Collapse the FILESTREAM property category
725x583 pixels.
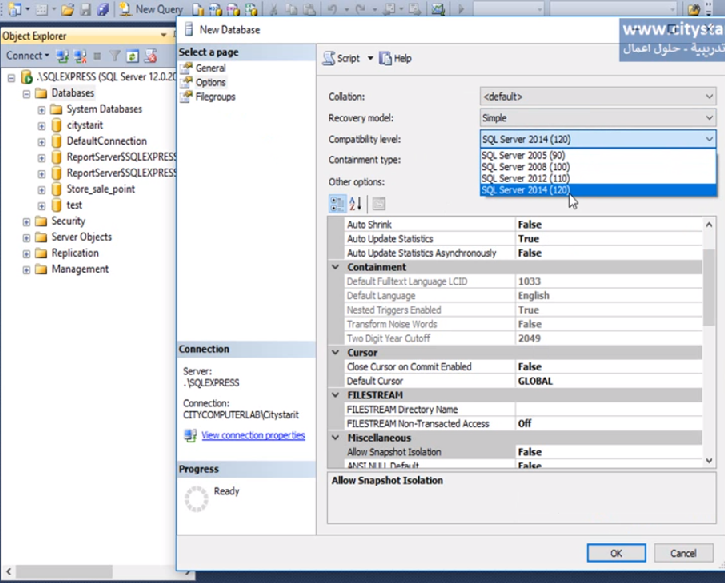click(x=336, y=395)
